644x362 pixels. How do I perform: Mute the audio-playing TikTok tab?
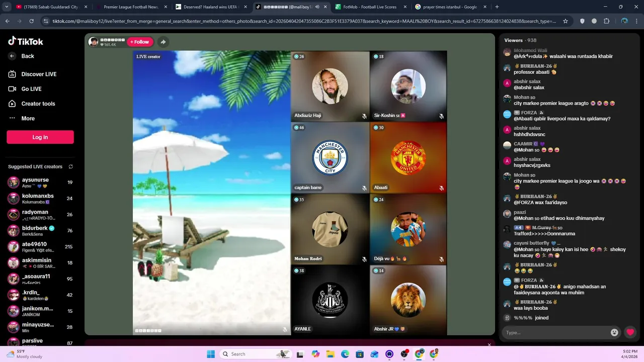317,7
